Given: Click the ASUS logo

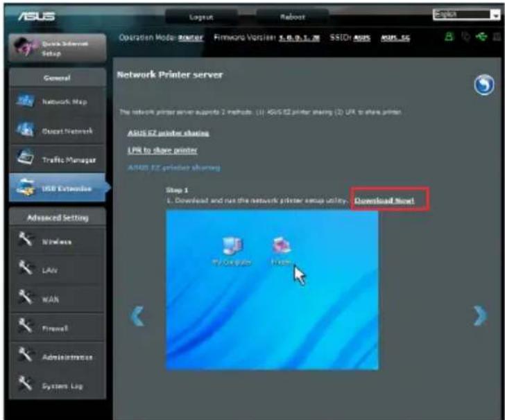Looking at the screenshot, I should (x=36, y=16).
